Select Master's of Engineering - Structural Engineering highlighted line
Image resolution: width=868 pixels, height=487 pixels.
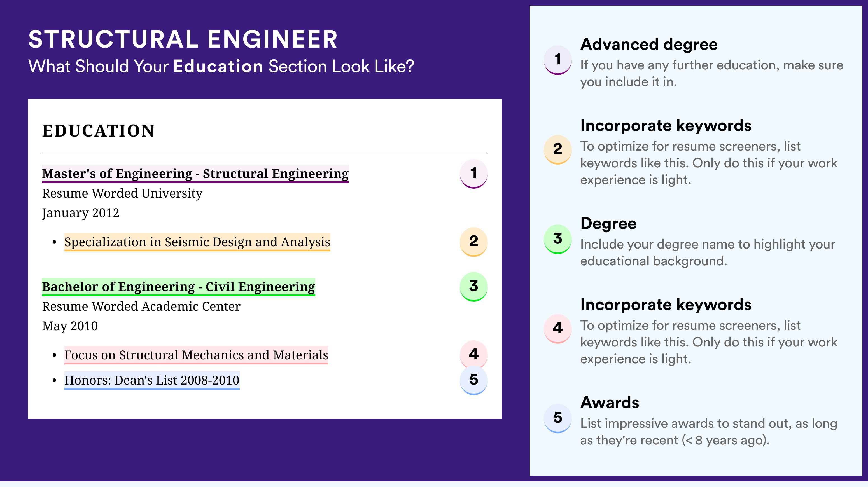[x=195, y=174]
